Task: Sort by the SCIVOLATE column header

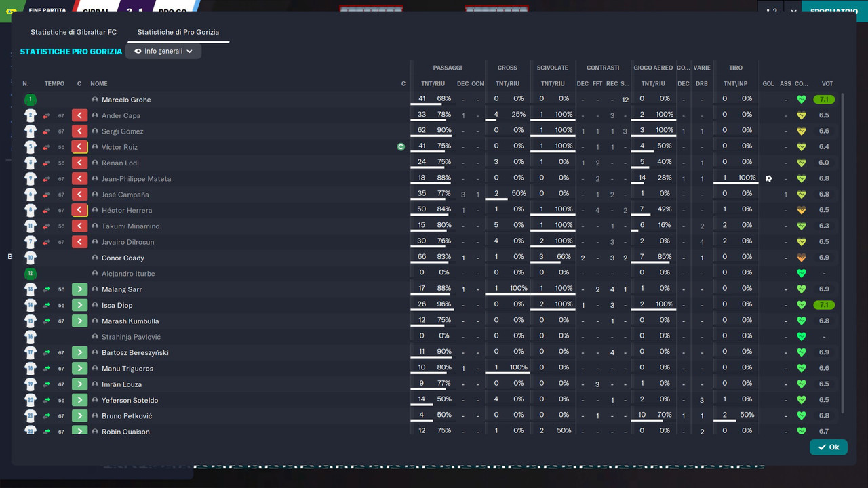Action: pos(553,68)
